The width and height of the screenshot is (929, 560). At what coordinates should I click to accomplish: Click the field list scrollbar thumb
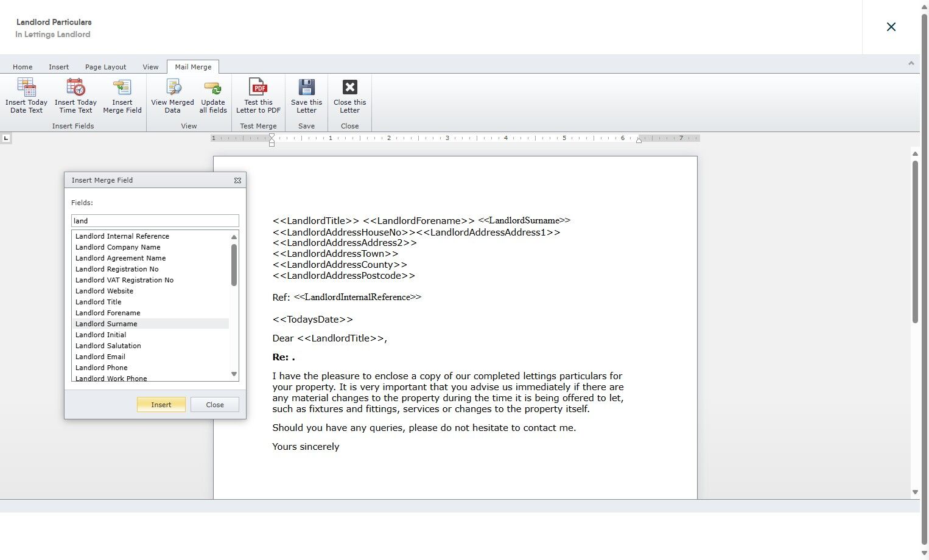click(234, 265)
